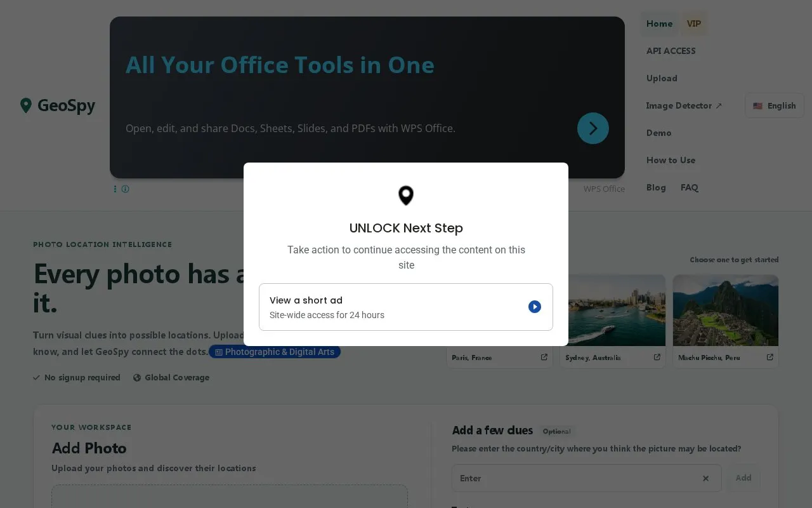
Task: Click the blue play icon in the unlock dialog
Action: pyautogui.click(x=535, y=307)
